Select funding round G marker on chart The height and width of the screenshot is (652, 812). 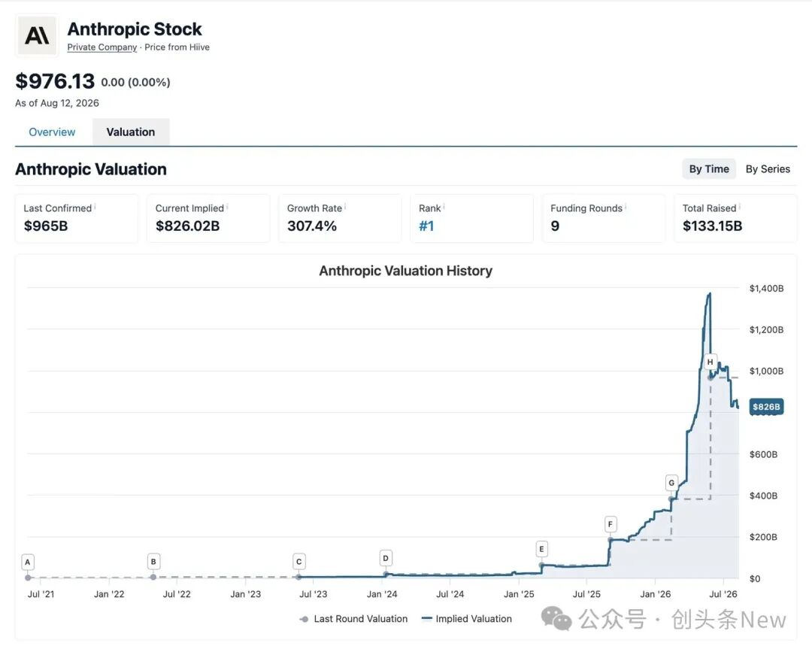(671, 484)
